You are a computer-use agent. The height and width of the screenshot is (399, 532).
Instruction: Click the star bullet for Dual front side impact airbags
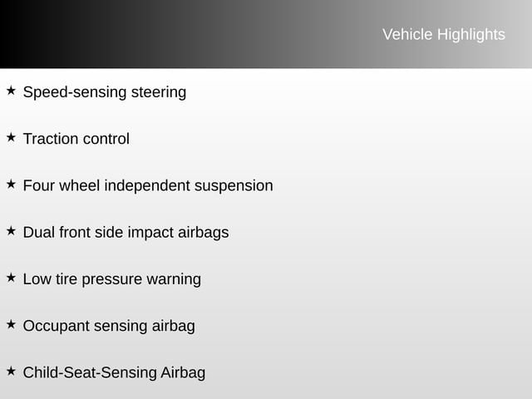tap(11, 231)
